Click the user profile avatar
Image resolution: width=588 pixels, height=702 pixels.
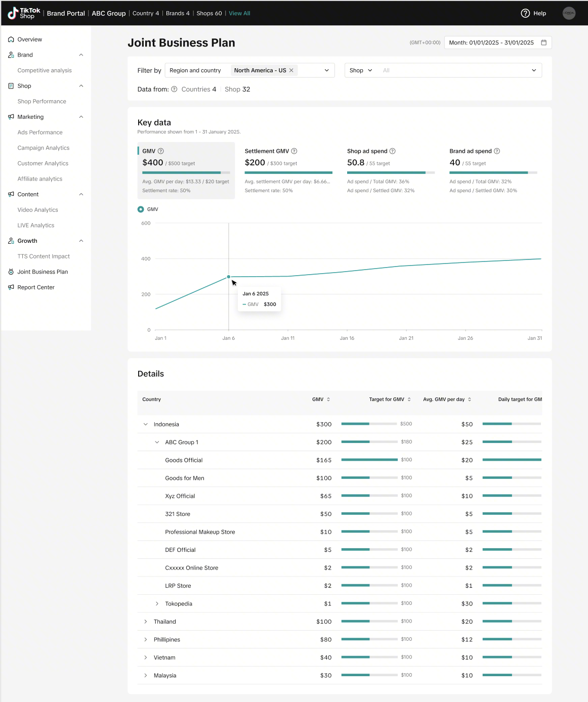[569, 13]
